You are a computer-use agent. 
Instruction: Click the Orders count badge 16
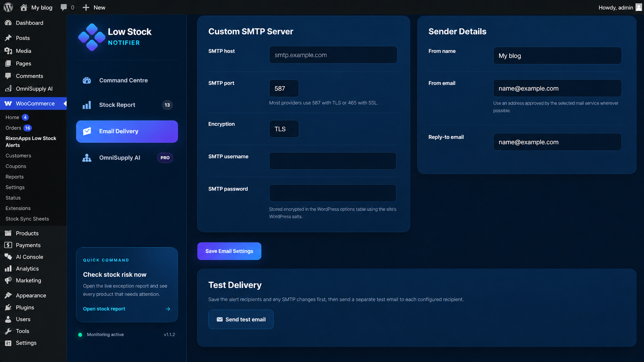tap(27, 128)
